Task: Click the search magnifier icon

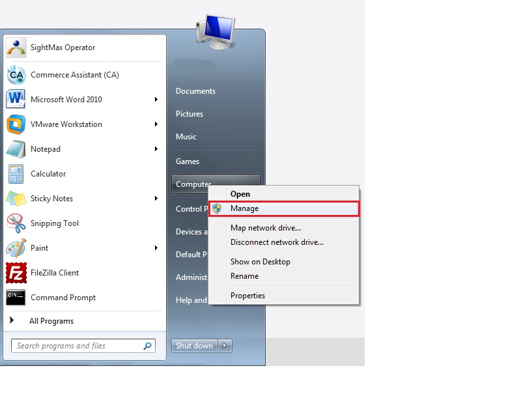Action: click(x=148, y=346)
